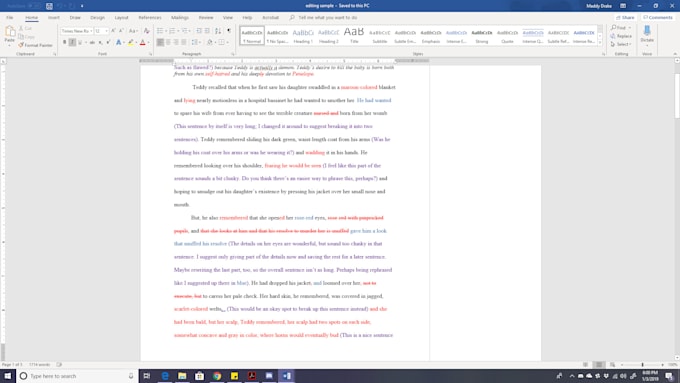
Task: Toggle Italic formatting
Action: pyautogui.click(x=72, y=42)
